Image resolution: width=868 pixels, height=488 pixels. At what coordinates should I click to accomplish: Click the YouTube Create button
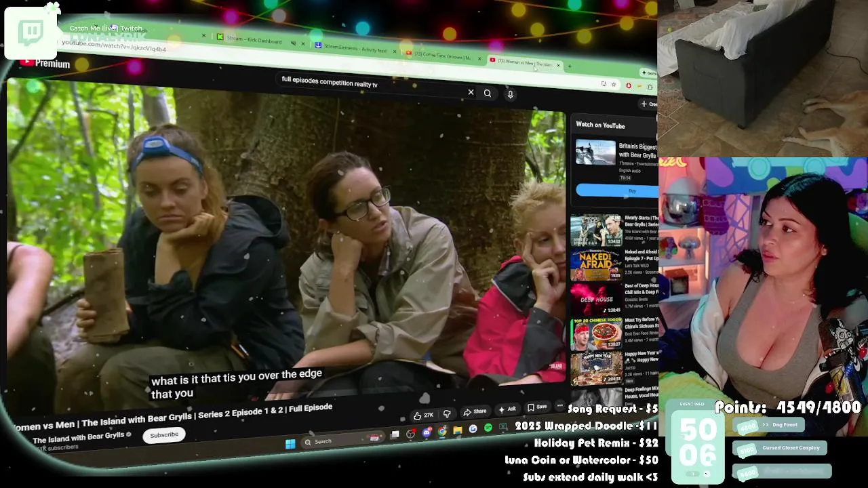[649, 104]
